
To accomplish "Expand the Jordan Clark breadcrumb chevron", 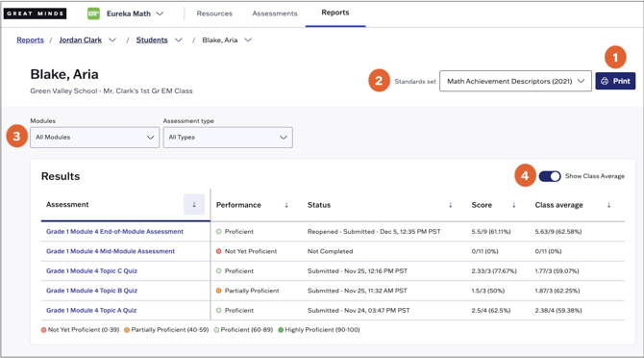I will [112, 39].
